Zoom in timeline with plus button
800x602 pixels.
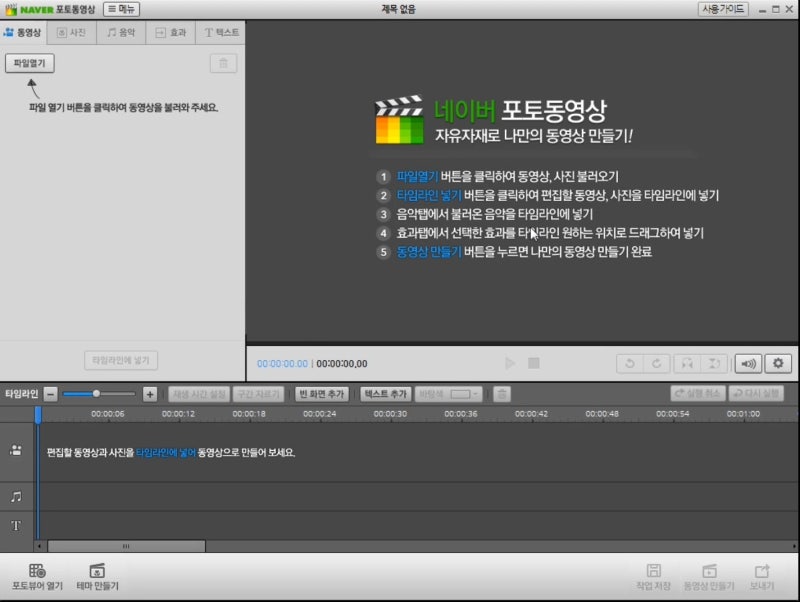point(149,394)
